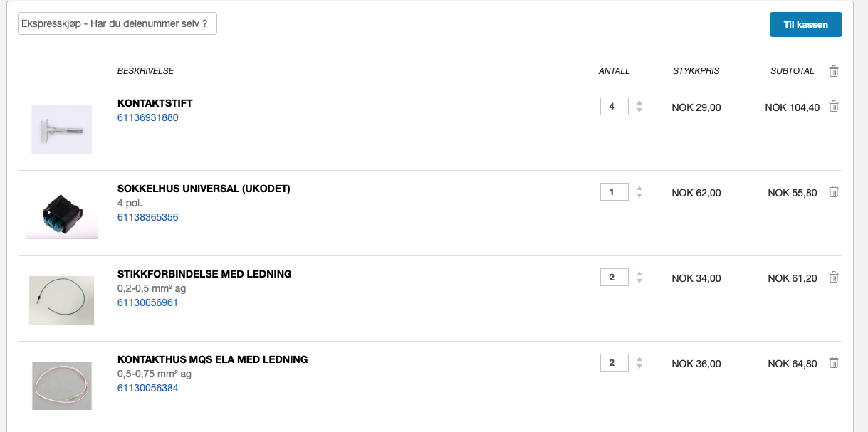868x432 pixels.
Task: Click the Til kassen checkout button
Action: 805,24
